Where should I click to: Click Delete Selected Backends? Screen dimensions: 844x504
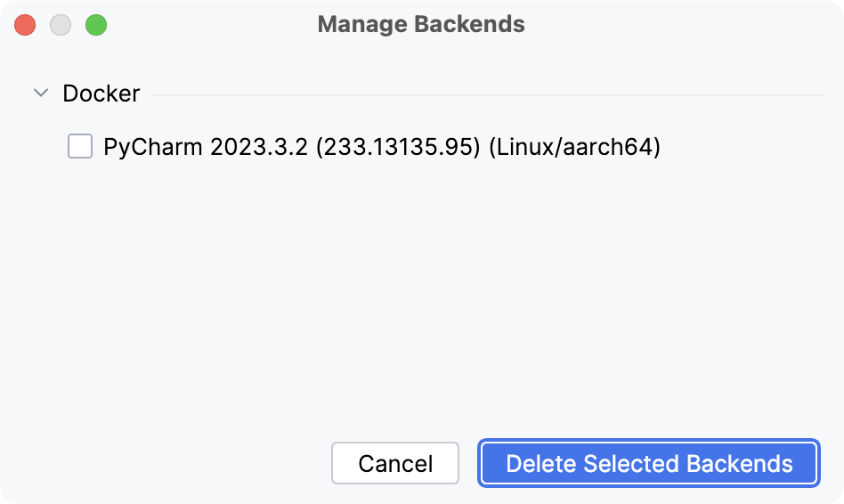649,464
